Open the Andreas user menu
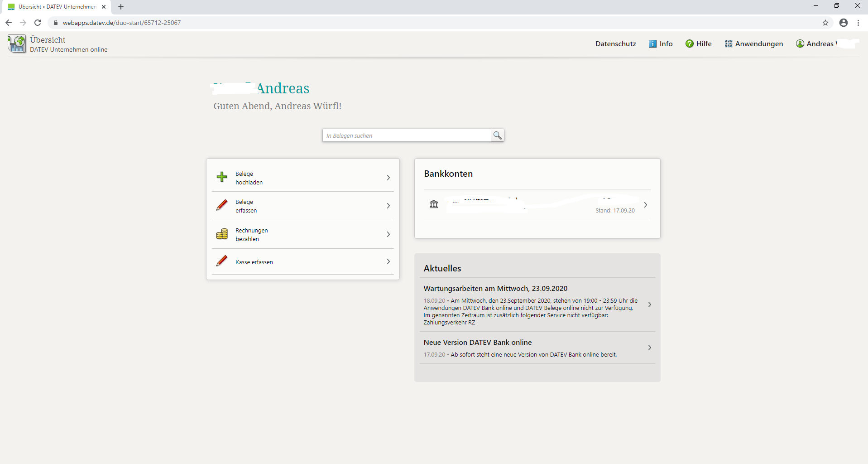This screenshot has height=464, width=868. point(821,44)
